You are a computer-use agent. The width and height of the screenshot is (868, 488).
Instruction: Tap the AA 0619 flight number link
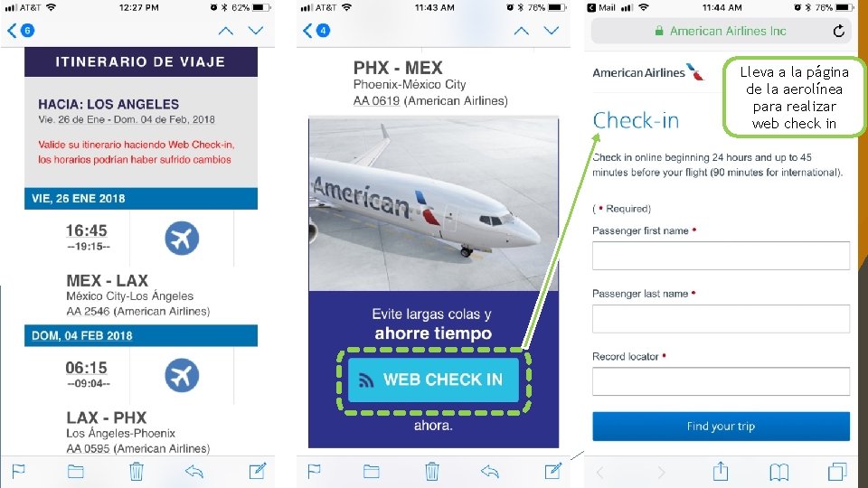point(376,100)
